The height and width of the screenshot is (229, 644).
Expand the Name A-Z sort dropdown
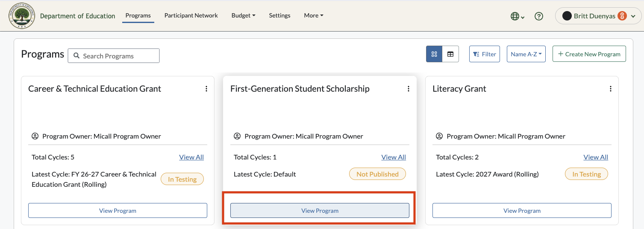[x=526, y=54]
